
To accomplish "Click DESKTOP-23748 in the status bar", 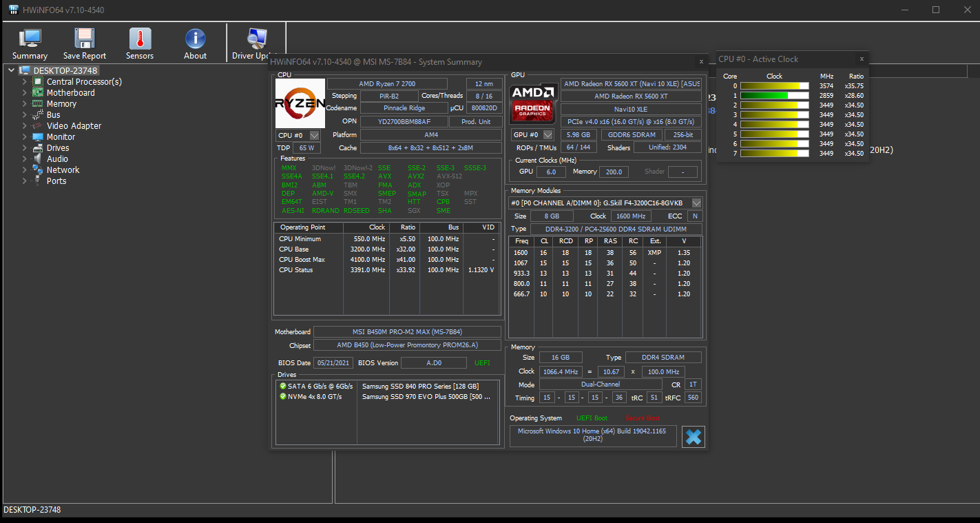I will [32, 510].
